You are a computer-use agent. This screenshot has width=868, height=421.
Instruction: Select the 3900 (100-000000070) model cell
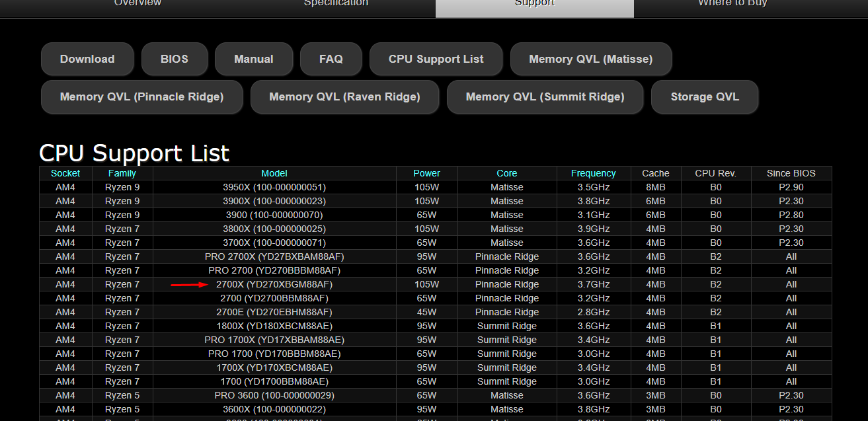[x=274, y=215]
